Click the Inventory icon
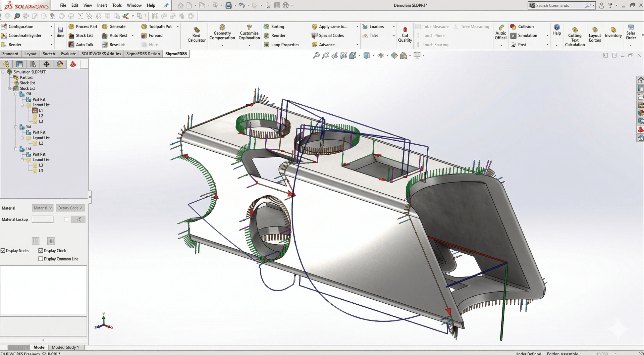Screen dimensions: 644x355 (x=613, y=30)
